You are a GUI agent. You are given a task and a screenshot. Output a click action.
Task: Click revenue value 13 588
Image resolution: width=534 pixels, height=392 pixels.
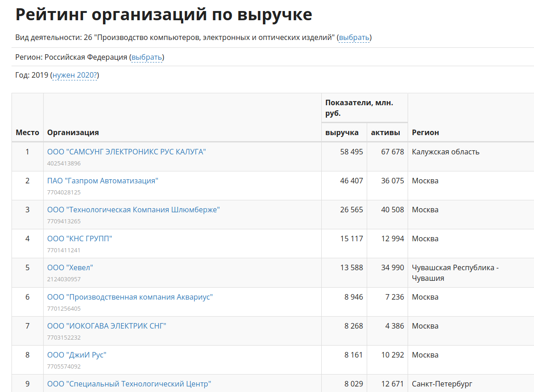352,268
